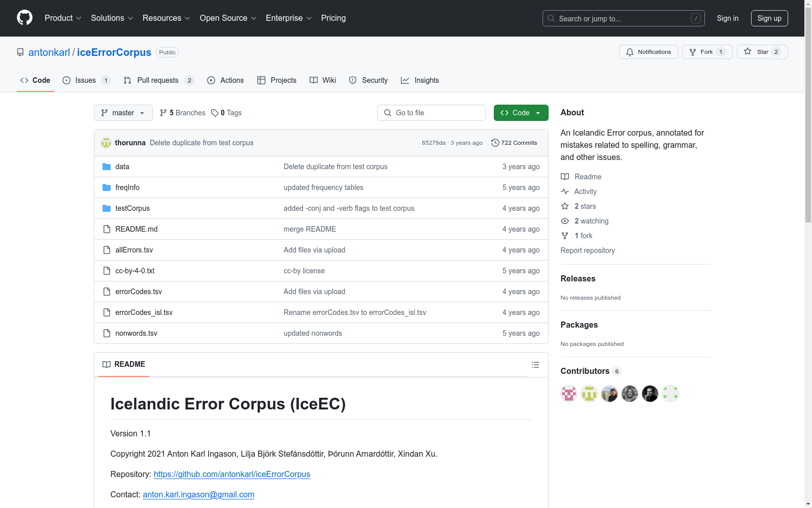Screen dimensions: 812x508
Task: Open the Pricing page link
Action: [333, 18]
